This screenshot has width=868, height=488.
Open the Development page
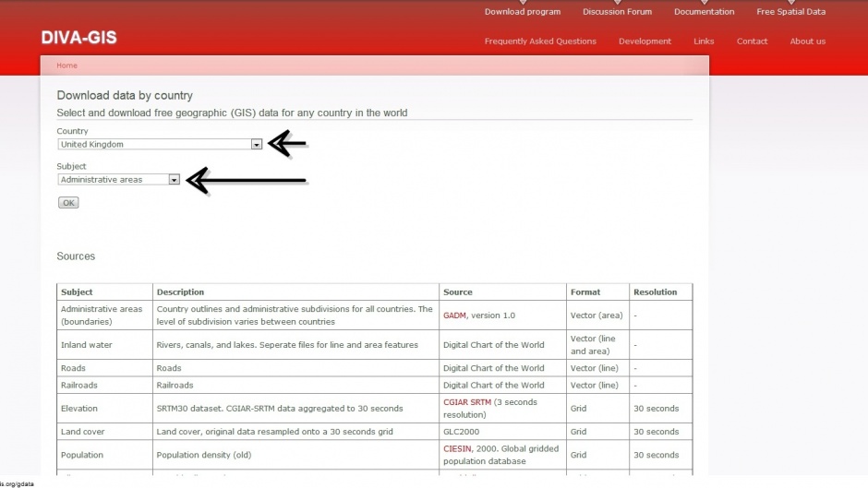pos(645,41)
